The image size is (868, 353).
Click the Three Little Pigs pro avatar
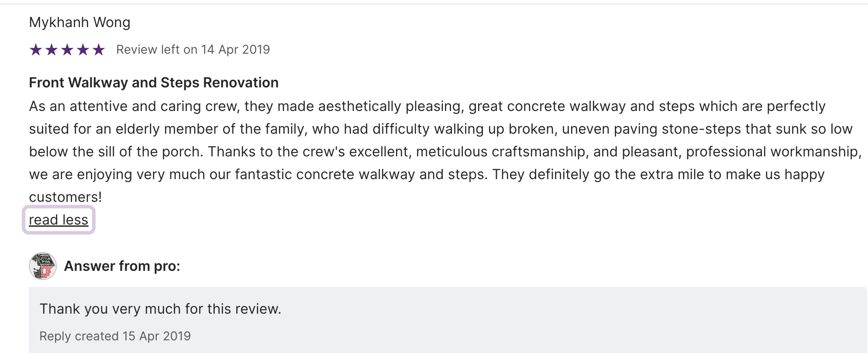(42, 266)
